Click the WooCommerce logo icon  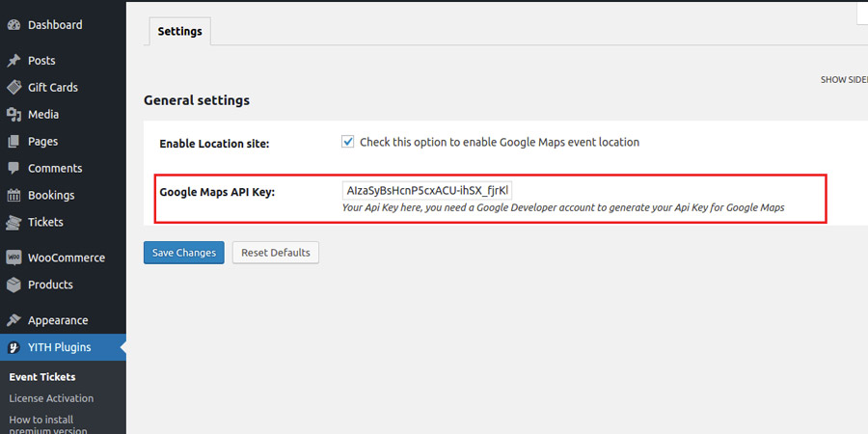[14, 258]
